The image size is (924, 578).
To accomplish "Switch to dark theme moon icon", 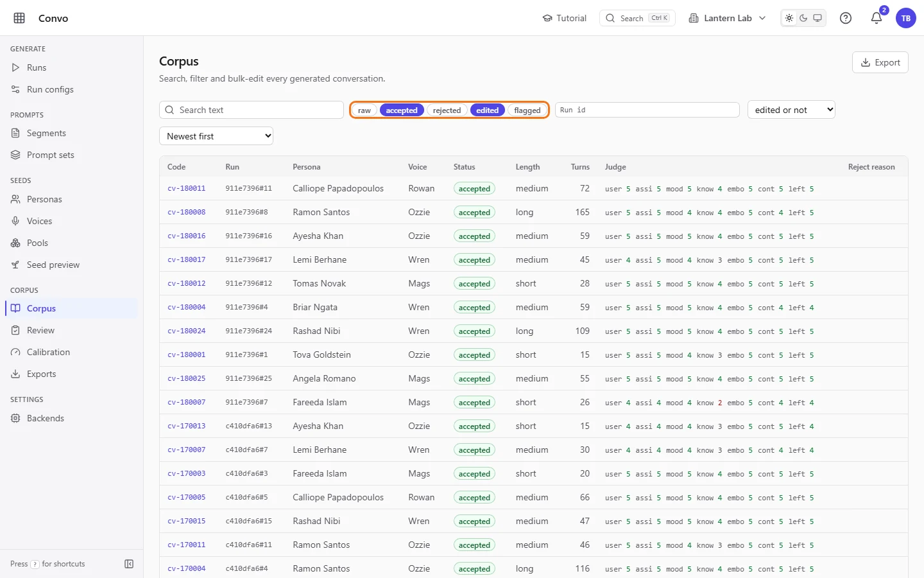I will coord(803,18).
